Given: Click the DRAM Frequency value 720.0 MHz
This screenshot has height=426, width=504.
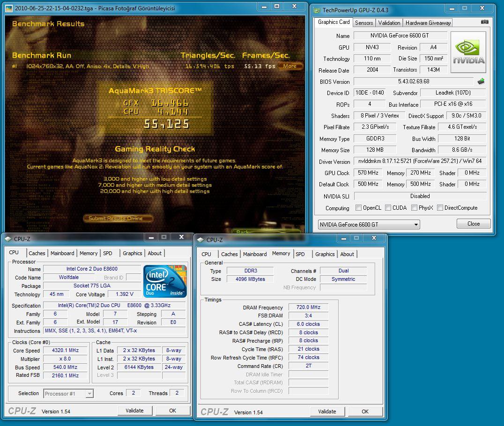Looking at the screenshot, I should [308, 307].
